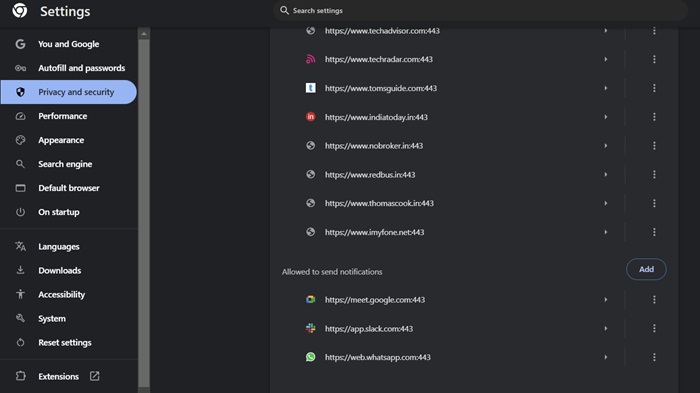Viewport: 700px width, 393px height.
Task: Go to Appearance settings
Action: [68, 140]
